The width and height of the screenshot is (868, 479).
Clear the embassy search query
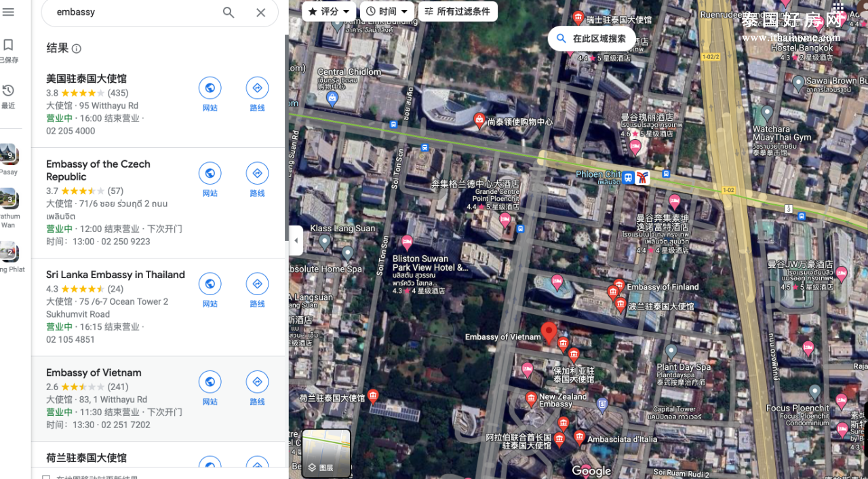click(x=260, y=12)
